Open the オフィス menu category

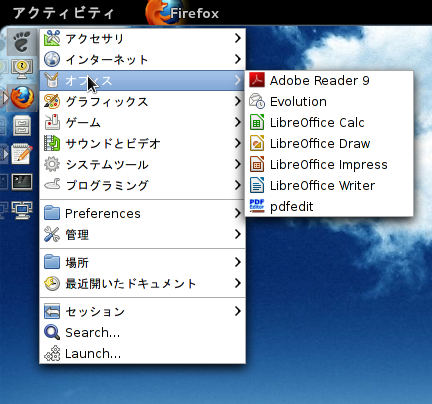coord(142,80)
